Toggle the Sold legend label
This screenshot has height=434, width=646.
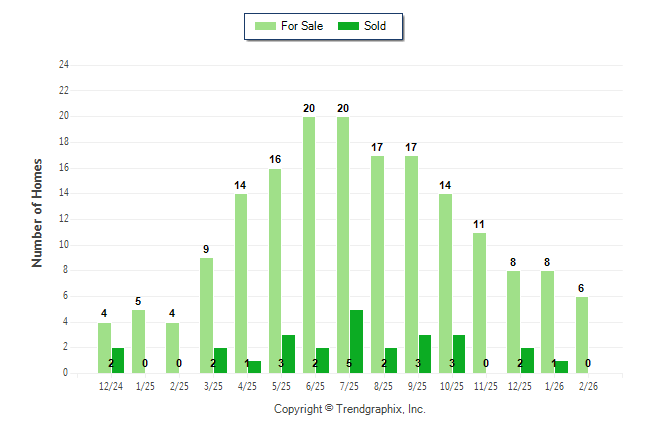coord(375,26)
